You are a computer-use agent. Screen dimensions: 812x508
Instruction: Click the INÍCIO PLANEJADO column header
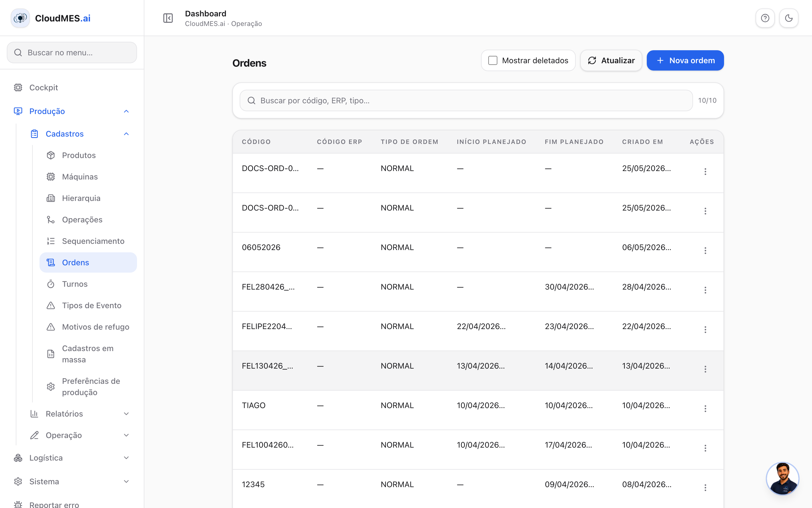click(x=491, y=142)
